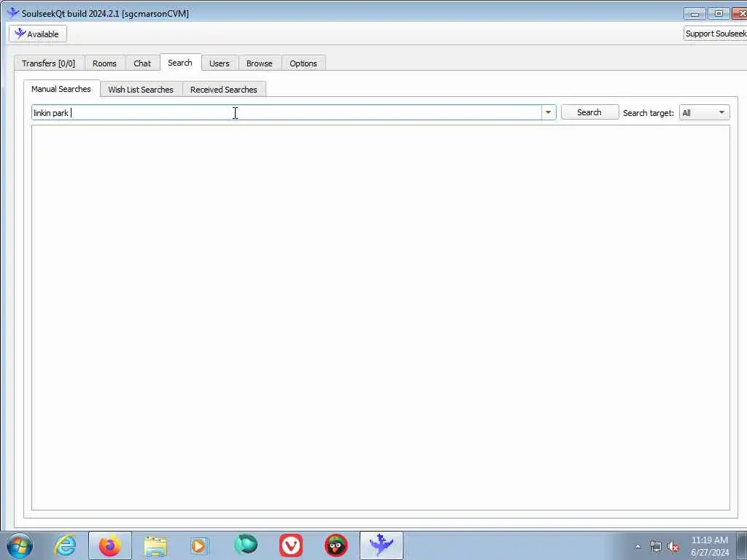Open Windows Explorer folder icon in taskbar

click(155, 546)
